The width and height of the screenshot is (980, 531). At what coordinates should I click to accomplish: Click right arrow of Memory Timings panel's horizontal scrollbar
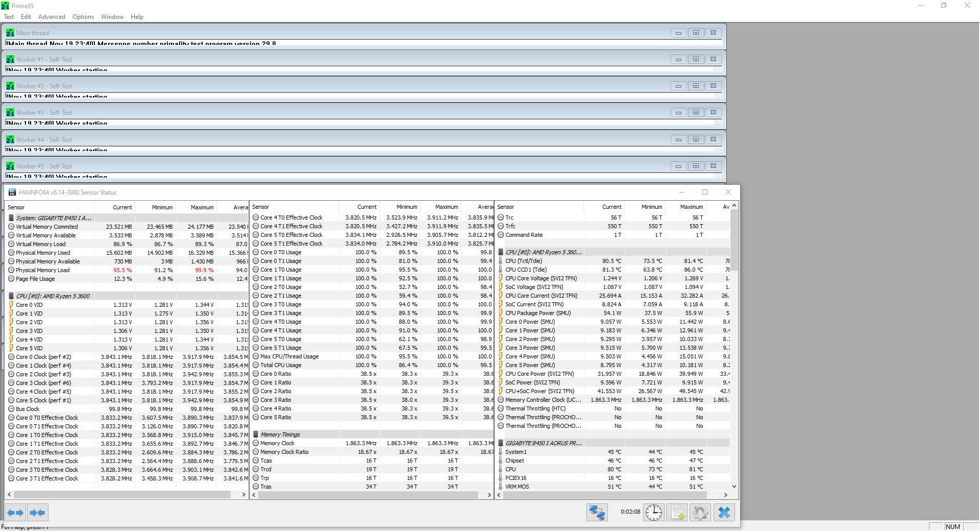(x=489, y=495)
